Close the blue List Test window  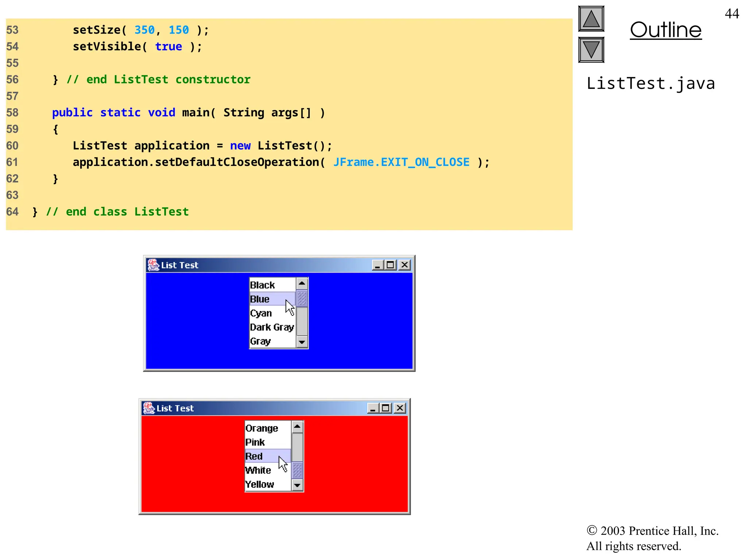405,265
